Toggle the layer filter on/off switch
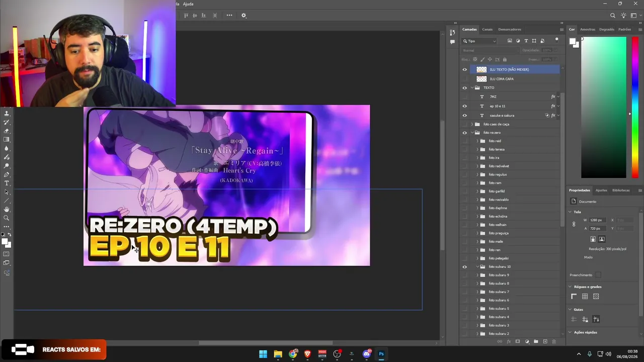Screen dimensions: 644x362 [556, 39]
